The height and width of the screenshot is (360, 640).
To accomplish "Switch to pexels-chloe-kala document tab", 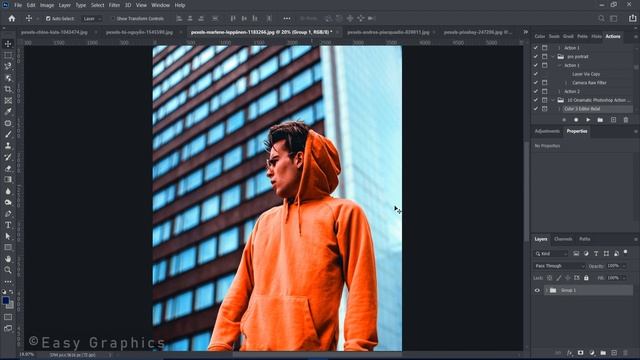I will (54, 32).
